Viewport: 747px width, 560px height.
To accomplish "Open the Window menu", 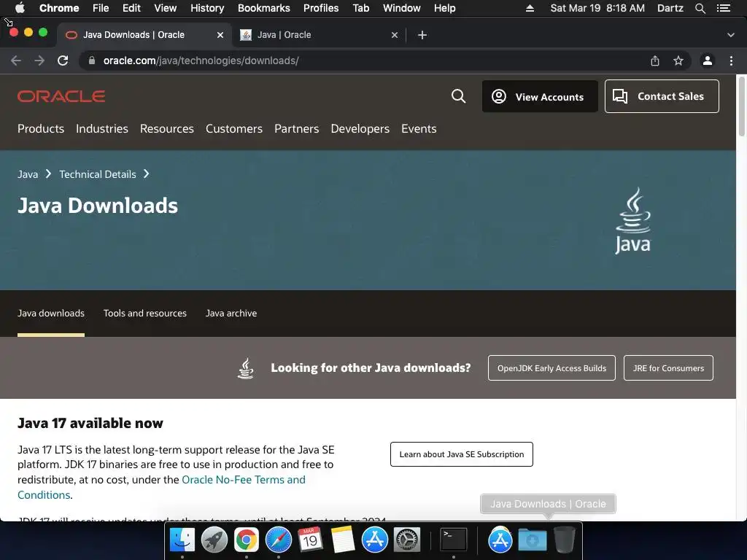I will (x=402, y=8).
